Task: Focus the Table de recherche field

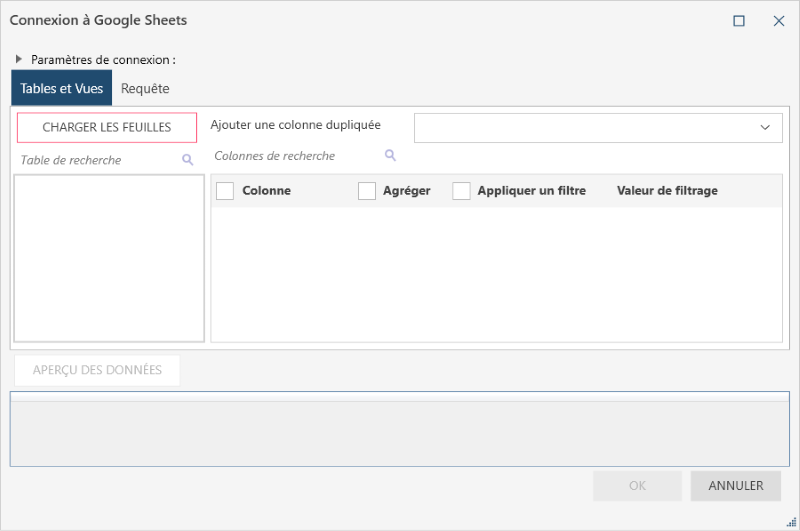Action: [x=97, y=160]
